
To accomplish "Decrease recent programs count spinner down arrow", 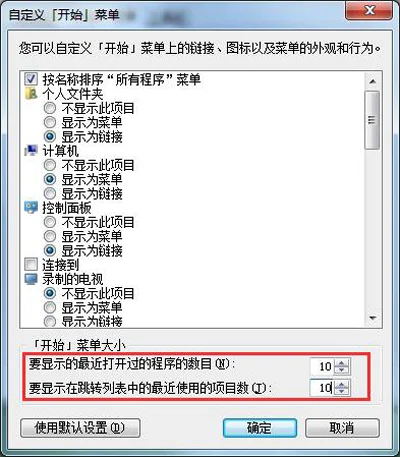I will click(x=341, y=370).
